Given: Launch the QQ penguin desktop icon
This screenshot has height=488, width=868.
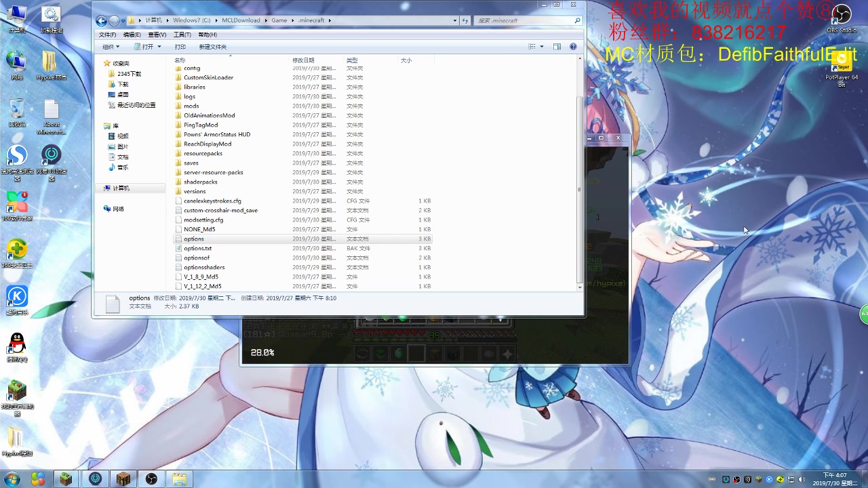Looking at the screenshot, I should tap(17, 347).
